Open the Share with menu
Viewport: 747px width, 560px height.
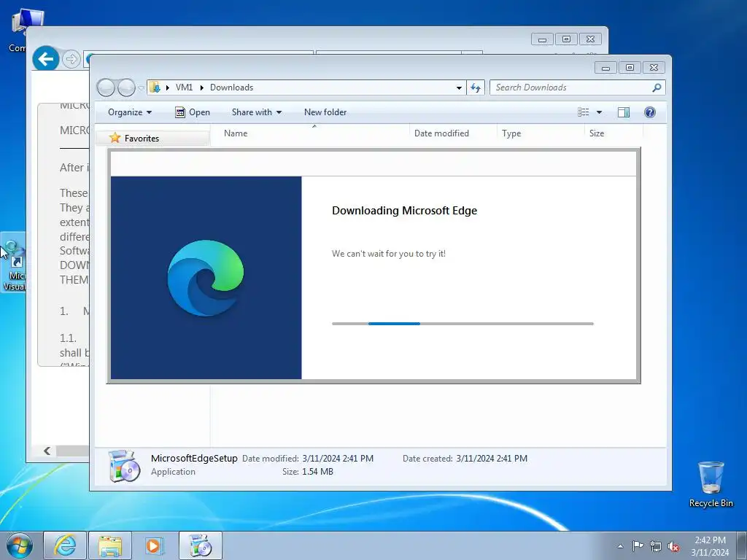(x=257, y=112)
